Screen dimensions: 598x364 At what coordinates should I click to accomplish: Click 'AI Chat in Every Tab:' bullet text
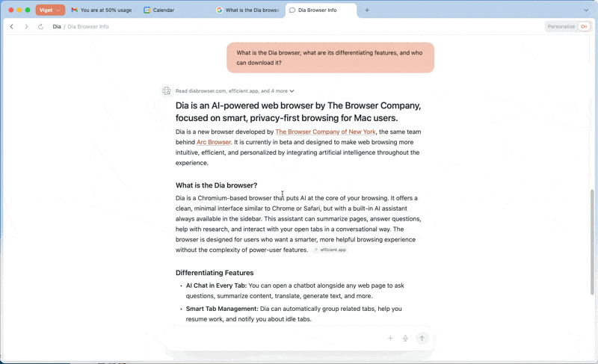216,286
